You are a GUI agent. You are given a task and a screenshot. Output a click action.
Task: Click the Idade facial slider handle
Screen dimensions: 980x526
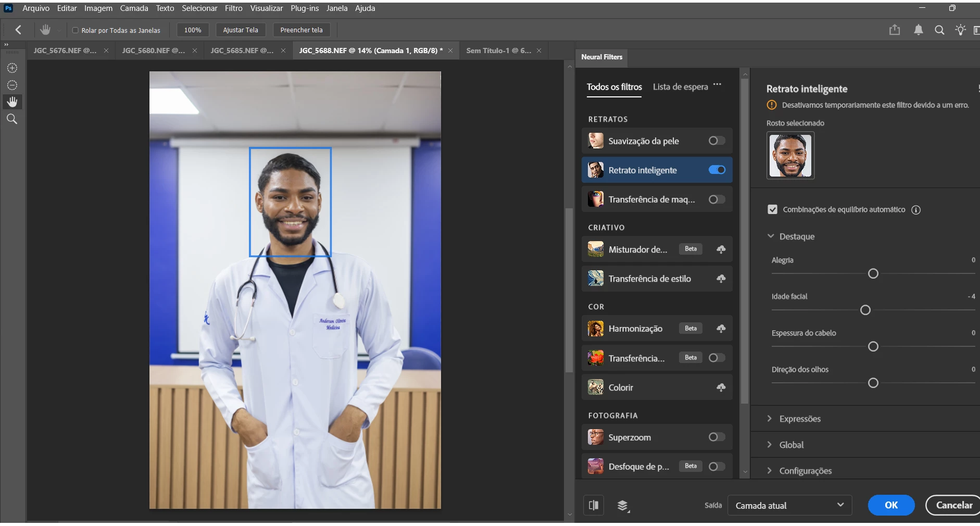click(x=865, y=310)
